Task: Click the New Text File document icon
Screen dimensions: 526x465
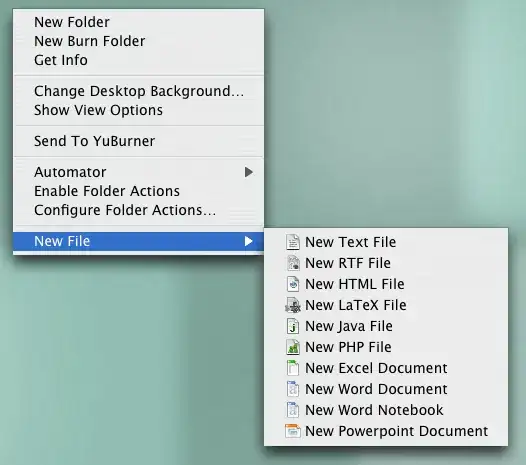Action: coord(293,242)
